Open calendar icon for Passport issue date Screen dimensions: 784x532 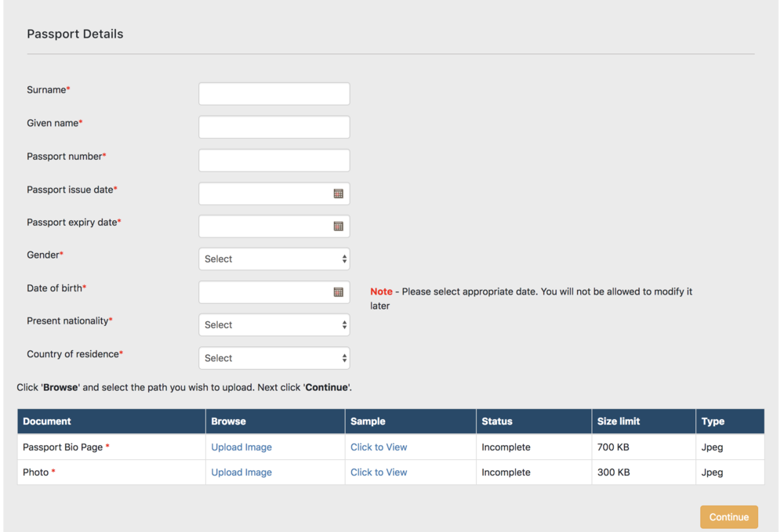(x=338, y=194)
